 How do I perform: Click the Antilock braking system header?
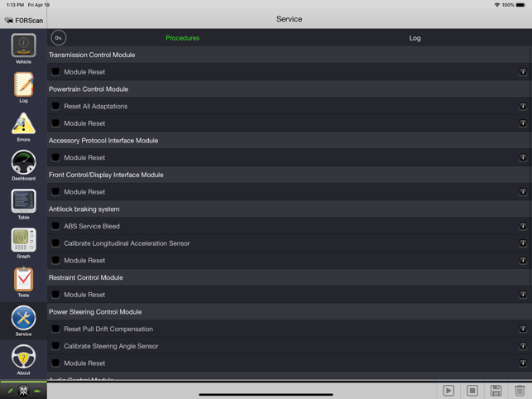tap(289, 209)
